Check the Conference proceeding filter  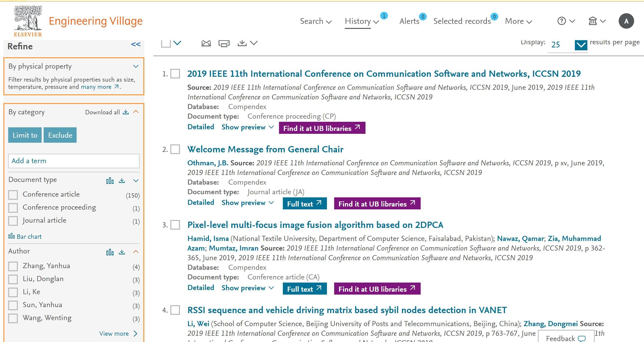click(13, 208)
